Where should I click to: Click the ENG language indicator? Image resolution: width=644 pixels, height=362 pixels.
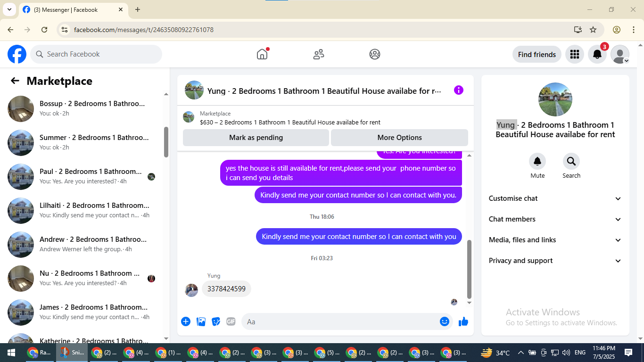pyautogui.click(x=580, y=353)
